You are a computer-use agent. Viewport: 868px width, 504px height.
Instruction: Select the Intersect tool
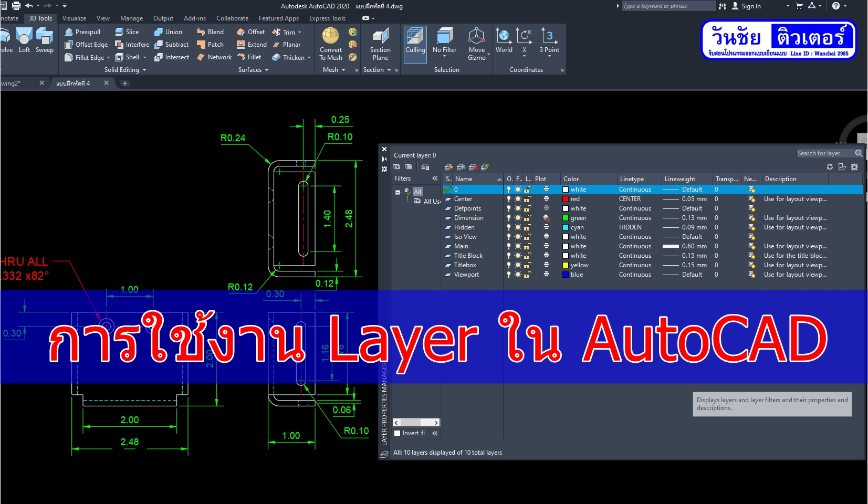tap(171, 57)
